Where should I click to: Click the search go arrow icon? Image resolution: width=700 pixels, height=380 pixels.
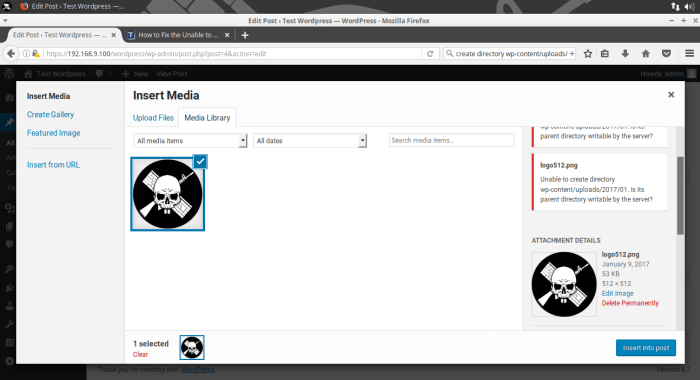tap(571, 54)
